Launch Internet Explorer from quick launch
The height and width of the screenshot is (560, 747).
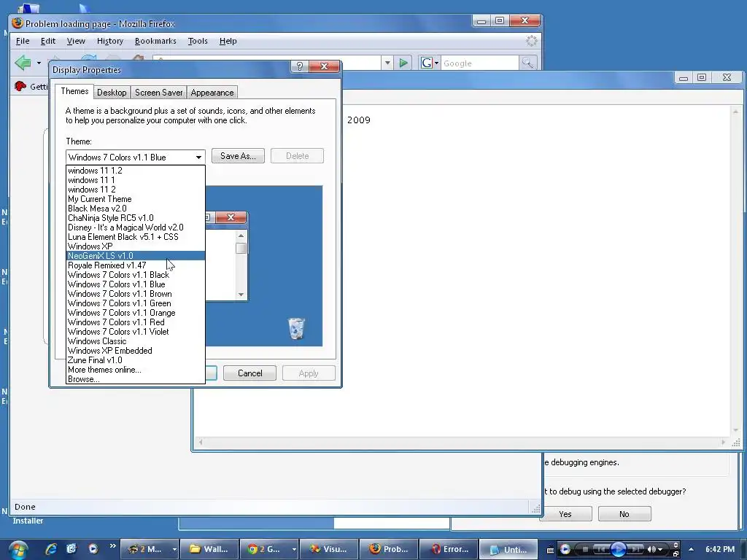click(x=51, y=549)
